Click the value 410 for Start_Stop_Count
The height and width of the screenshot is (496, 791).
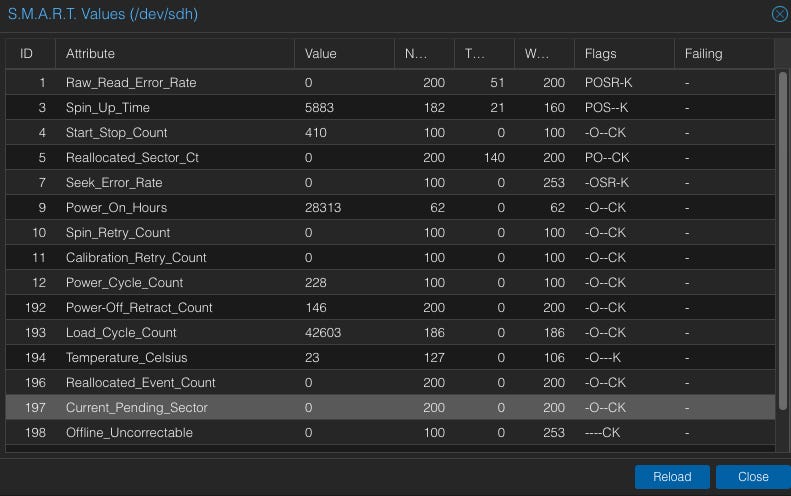[315, 133]
